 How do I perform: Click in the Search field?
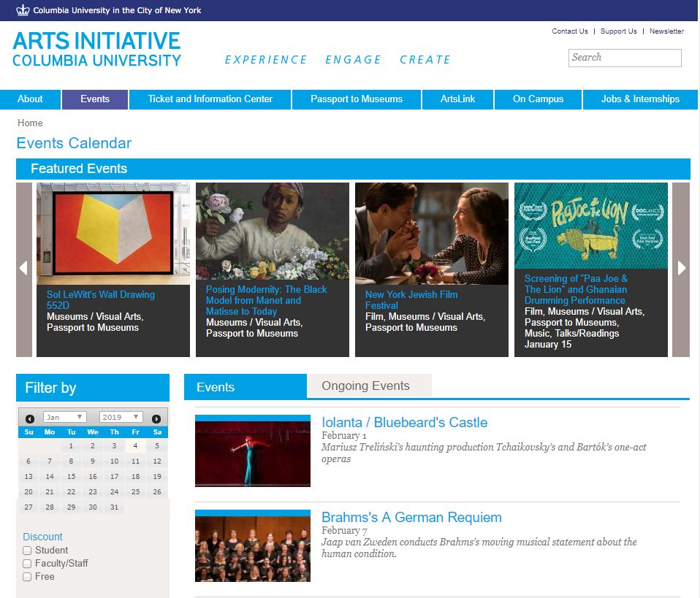[625, 58]
